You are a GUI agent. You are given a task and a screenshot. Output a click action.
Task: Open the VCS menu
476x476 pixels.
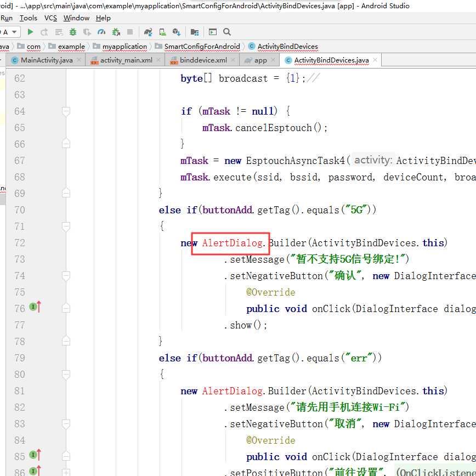[50, 18]
